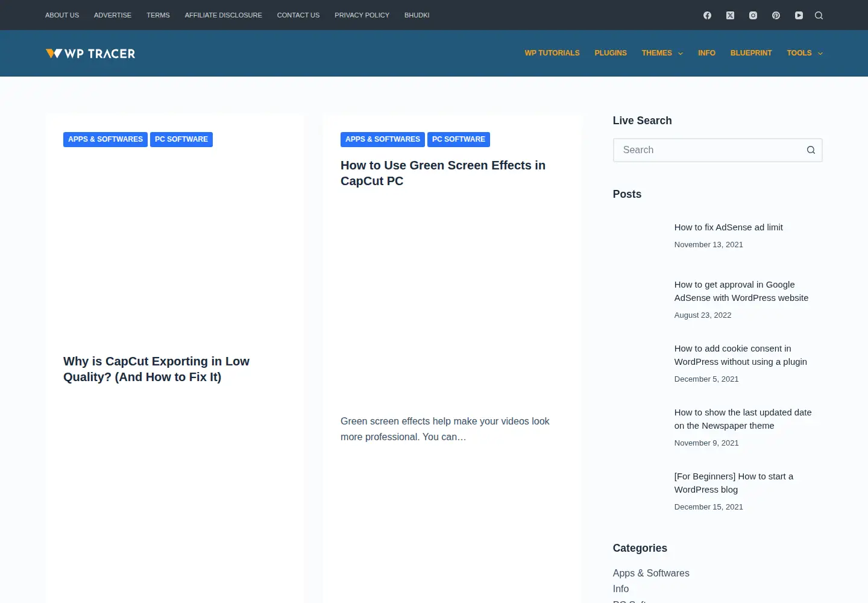Open the Facebook social icon
The height and width of the screenshot is (603, 868).
tap(707, 15)
